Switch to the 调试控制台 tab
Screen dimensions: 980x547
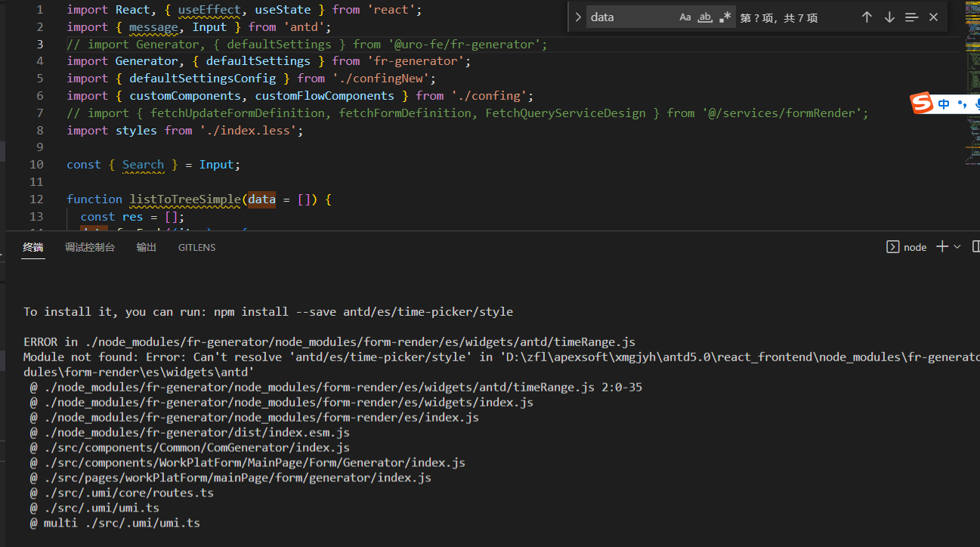click(x=90, y=247)
